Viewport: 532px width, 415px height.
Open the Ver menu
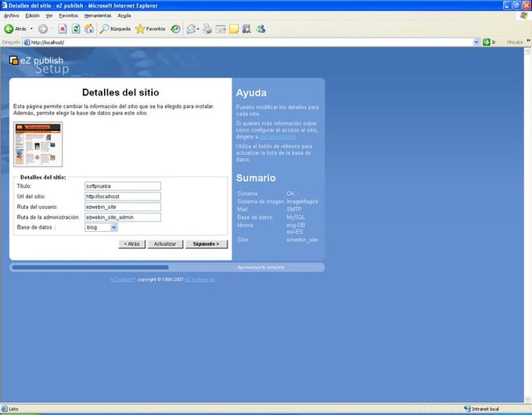49,16
